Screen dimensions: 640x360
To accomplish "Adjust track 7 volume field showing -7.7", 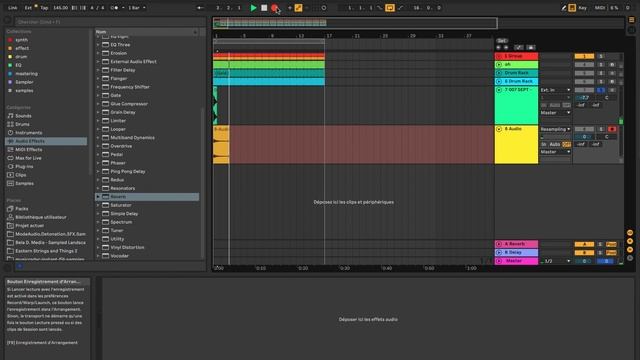I will click(x=584, y=98).
